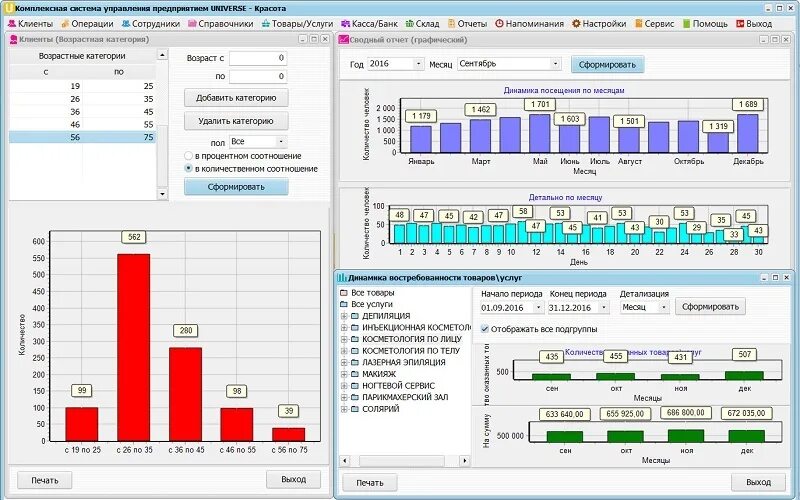The width and height of the screenshot is (800, 500).
Task: Click Печать in the Клиенты window
Action: 44,480
